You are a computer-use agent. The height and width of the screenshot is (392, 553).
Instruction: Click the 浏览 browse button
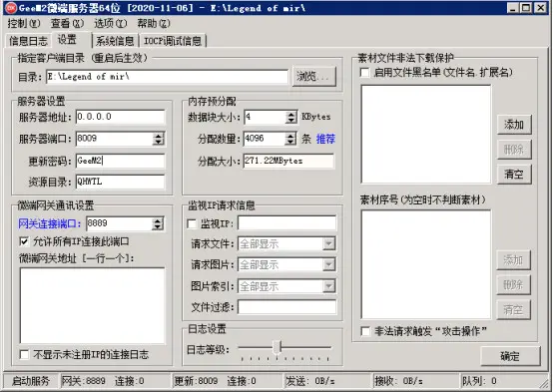coord(313,76)
